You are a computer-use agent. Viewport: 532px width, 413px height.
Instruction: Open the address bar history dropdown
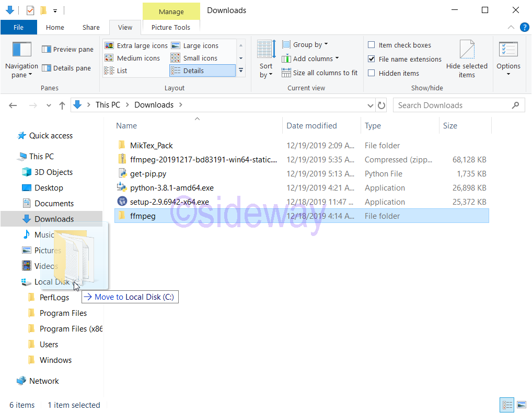coord(370,105)
